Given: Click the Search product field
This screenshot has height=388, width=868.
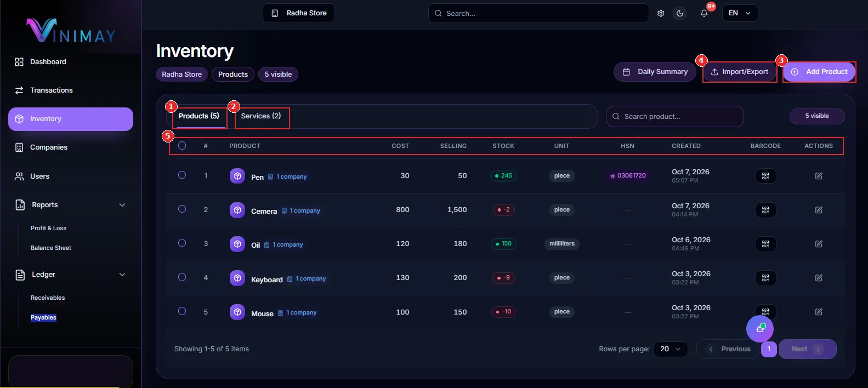Looking at the screenshot, I should 674,116.
